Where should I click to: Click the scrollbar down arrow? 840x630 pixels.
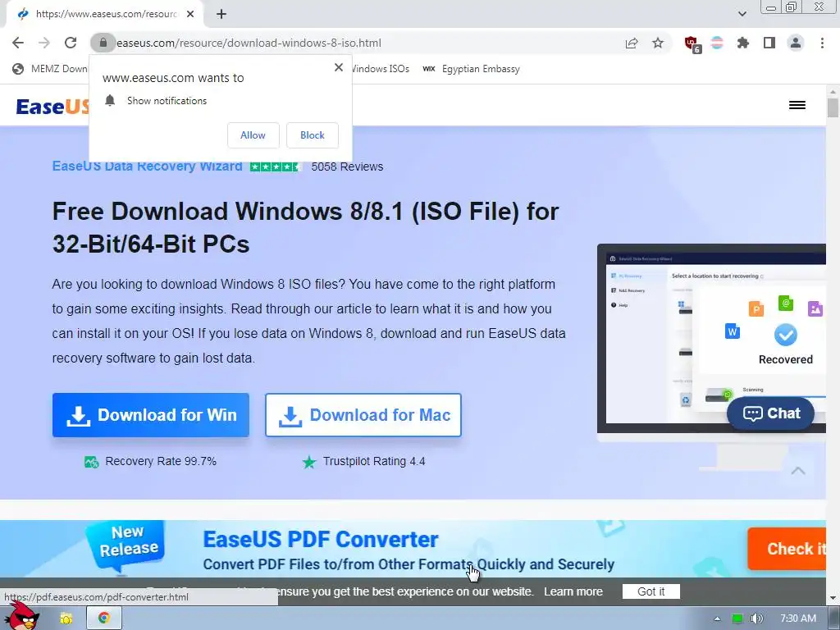point(833,598)
